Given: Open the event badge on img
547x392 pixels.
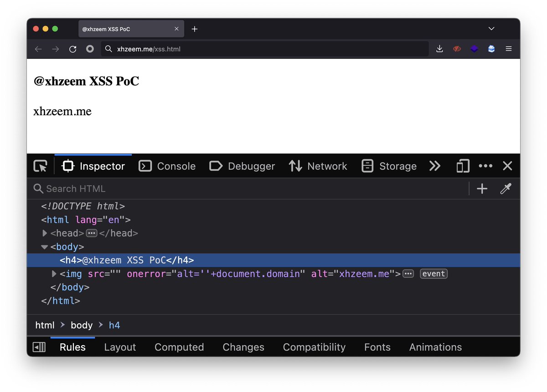Looking at the screenshot, I should point(433,274).
